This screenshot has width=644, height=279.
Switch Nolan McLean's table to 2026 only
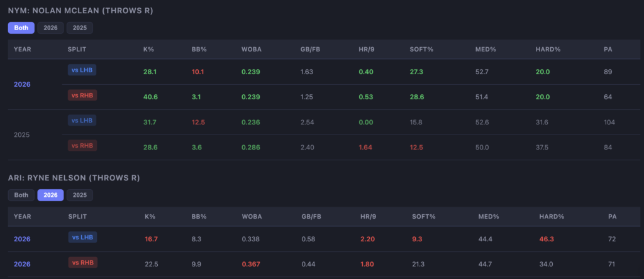(x=50, y=28)
